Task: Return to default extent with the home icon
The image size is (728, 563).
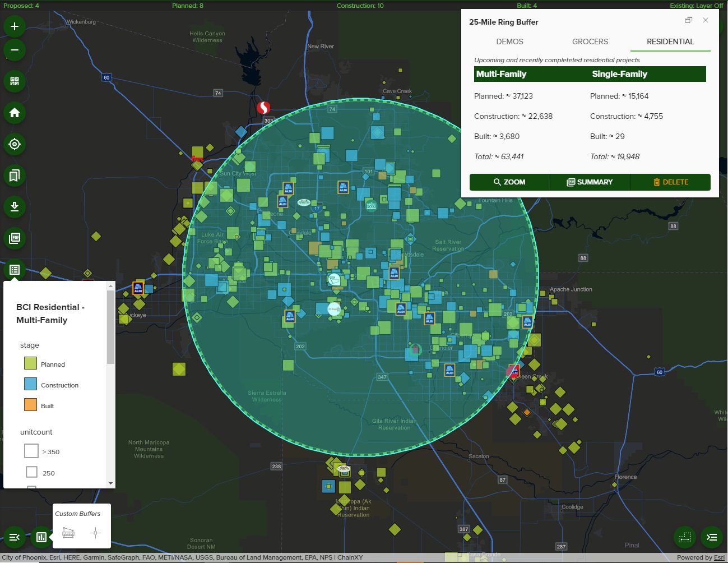Action: click(x=14, y=113)
